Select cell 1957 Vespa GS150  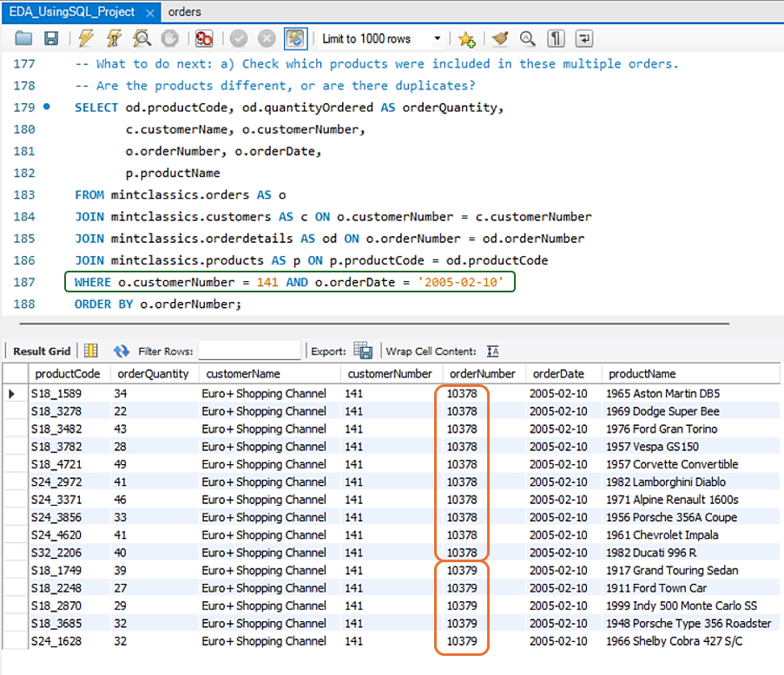pos(690,447)
